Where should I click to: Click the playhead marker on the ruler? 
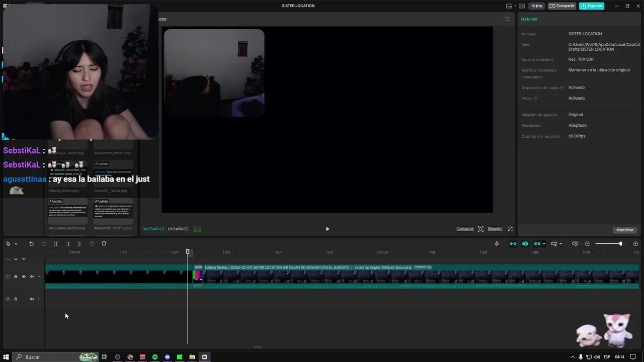click(188, 252)
